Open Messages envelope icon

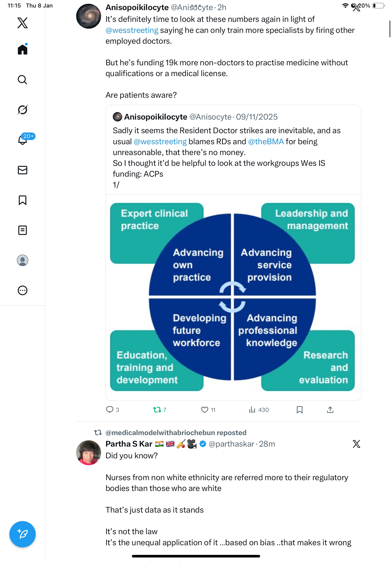23,170
